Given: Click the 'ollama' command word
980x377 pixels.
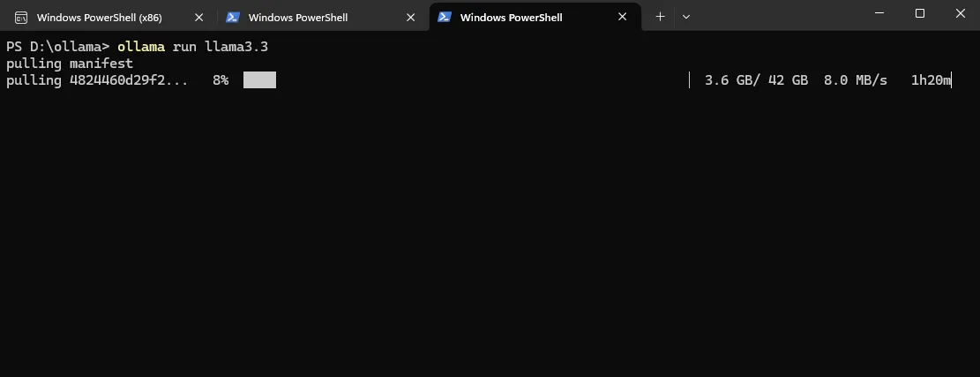Looking at the screenshot, I should [x=141, y=47].
